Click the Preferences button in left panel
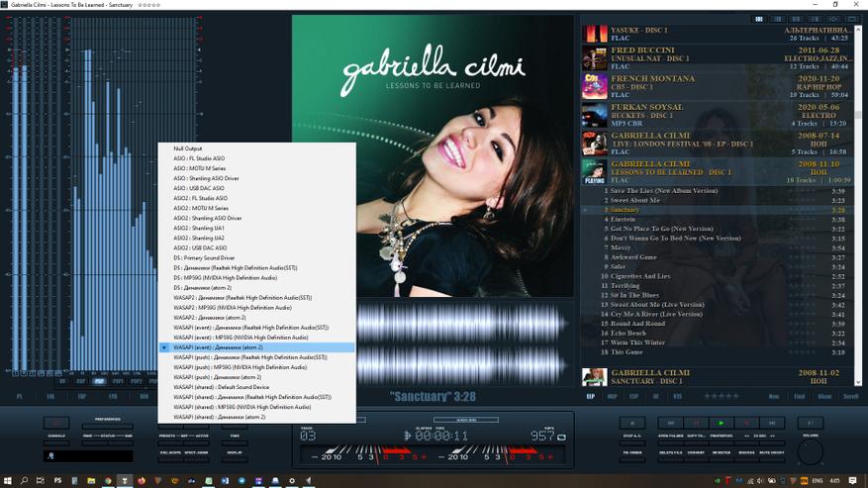This screenshot has height=488, width=868. (108, 426)
